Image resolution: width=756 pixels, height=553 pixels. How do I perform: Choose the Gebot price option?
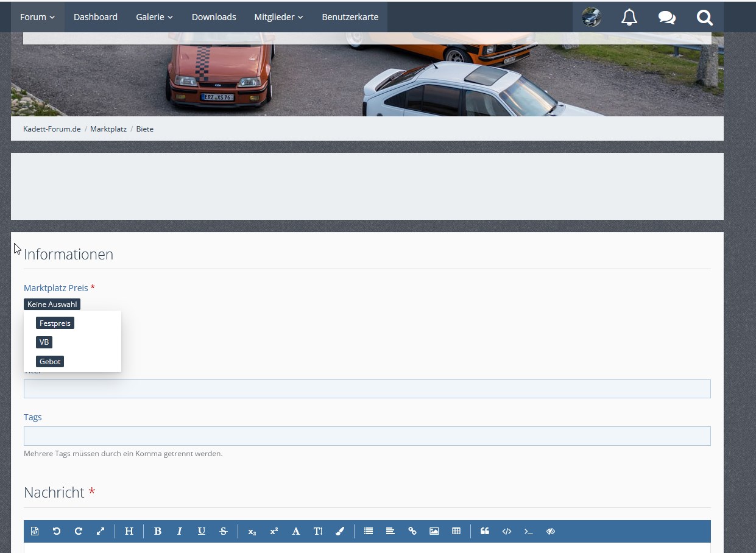pos(50,362)
